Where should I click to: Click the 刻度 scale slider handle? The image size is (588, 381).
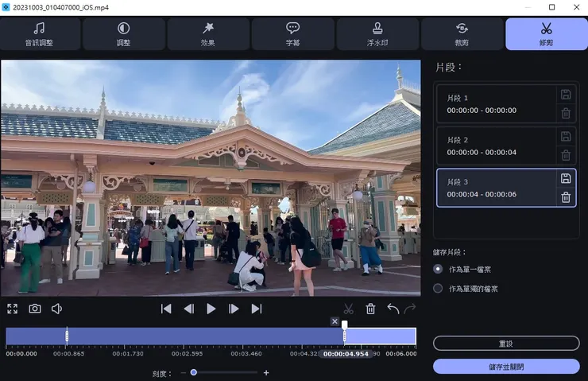[x=194, y=372]
